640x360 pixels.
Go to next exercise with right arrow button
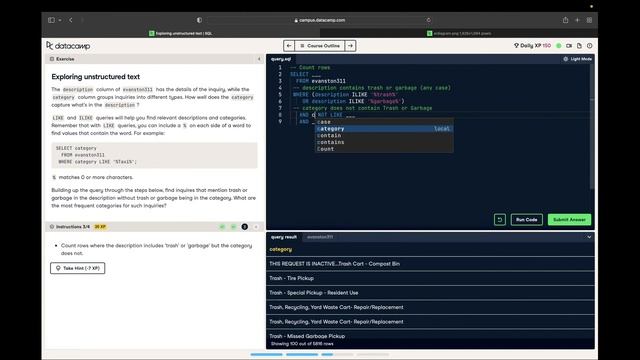pos(351,46)
